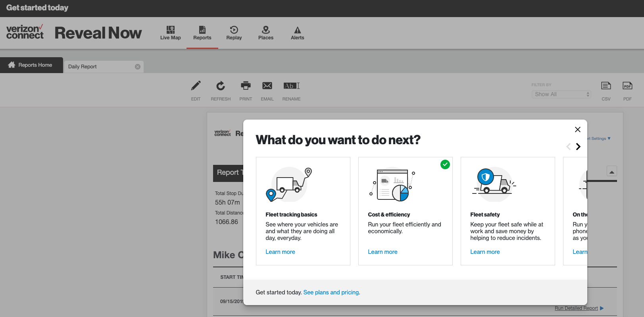
Task: Go to previous cards with left arrow
Action: (568, 147)
